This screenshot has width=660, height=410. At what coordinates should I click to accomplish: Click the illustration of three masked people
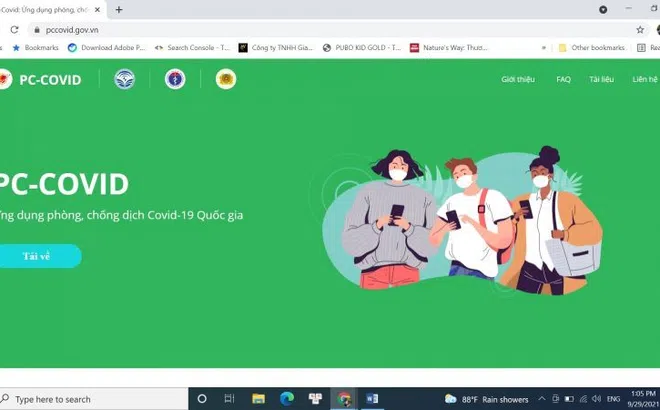pos(462,220)
